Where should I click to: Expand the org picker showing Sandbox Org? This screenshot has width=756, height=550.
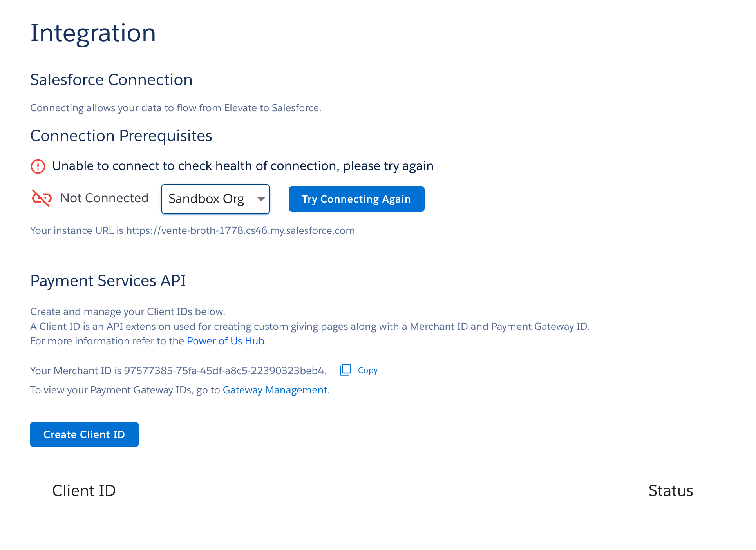(x=215, y=199)
